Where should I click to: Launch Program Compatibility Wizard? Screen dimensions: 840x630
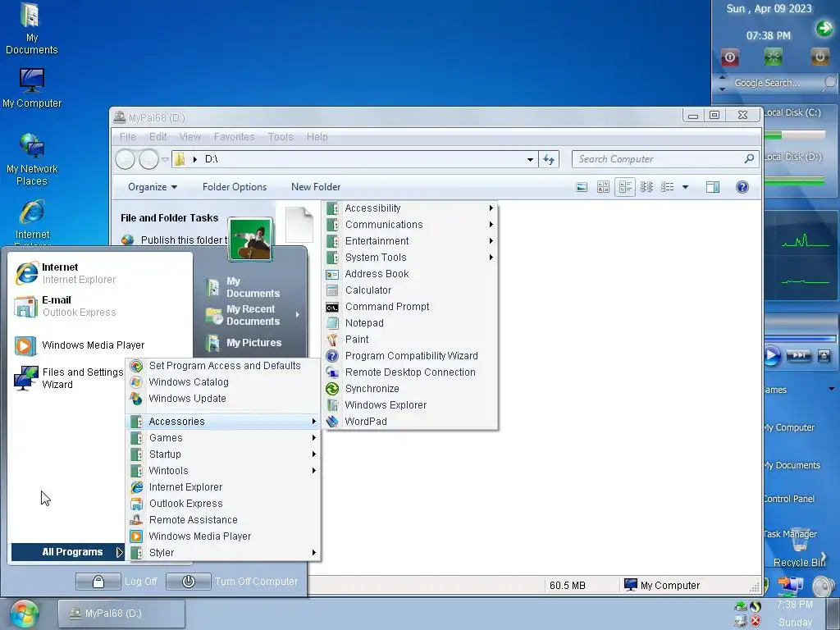tap(410, 356)
